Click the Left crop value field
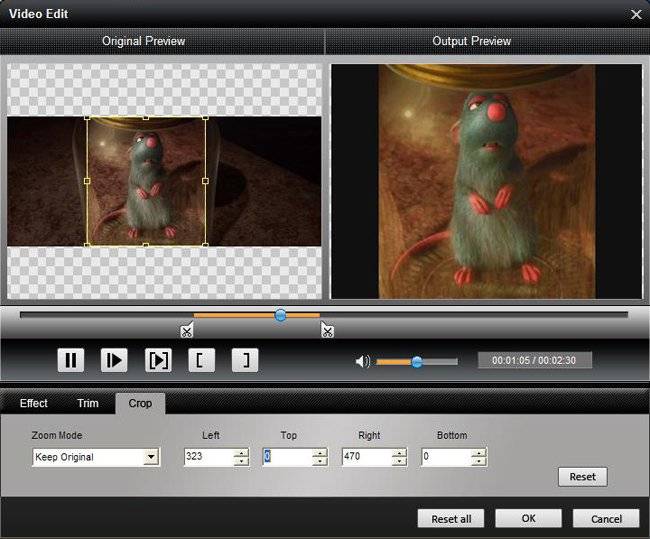 (x=209, y=457)
